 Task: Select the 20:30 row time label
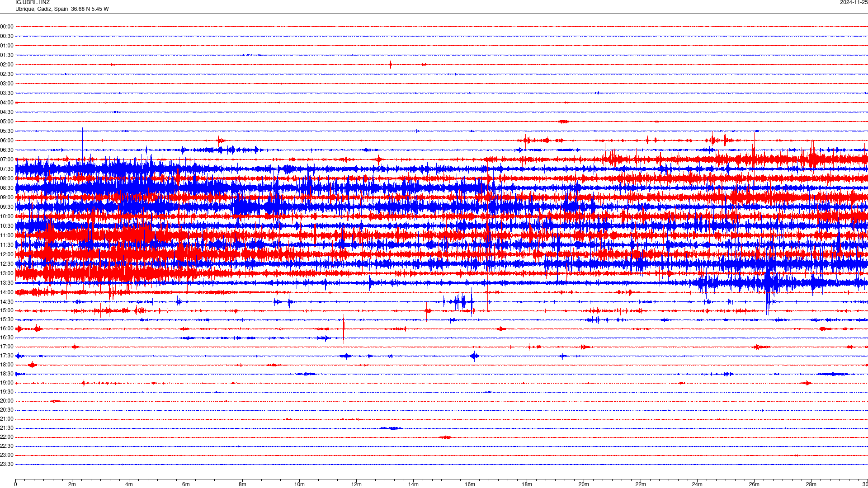tap(7, 410)
